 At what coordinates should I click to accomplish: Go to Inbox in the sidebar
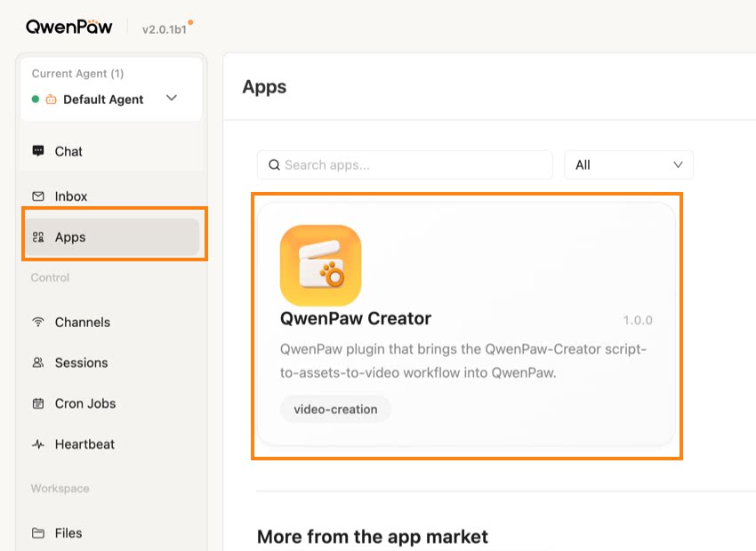coord(112,196)
